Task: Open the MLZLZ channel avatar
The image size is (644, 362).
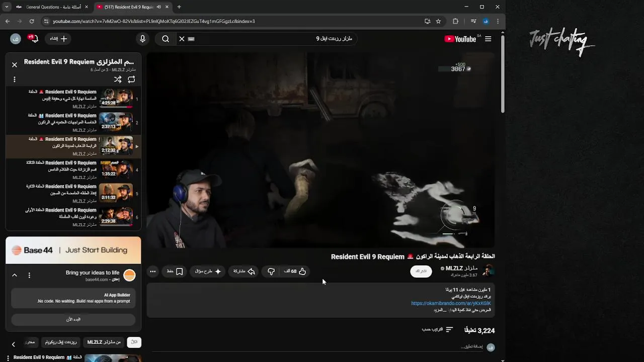Action: pyautogui.click(x=488, y=271)
